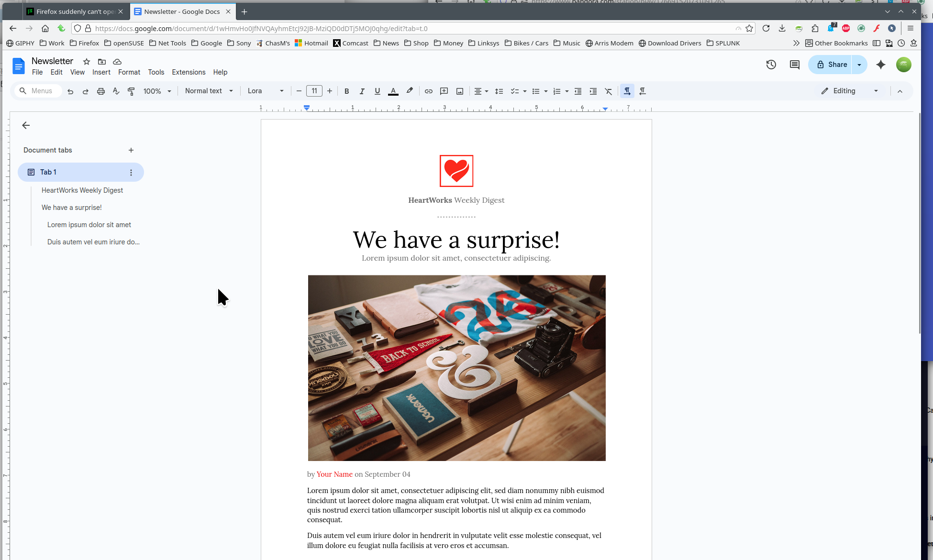Click the clear formatting icon
This screenshot has height=560, width=933.
click(609, 91)
